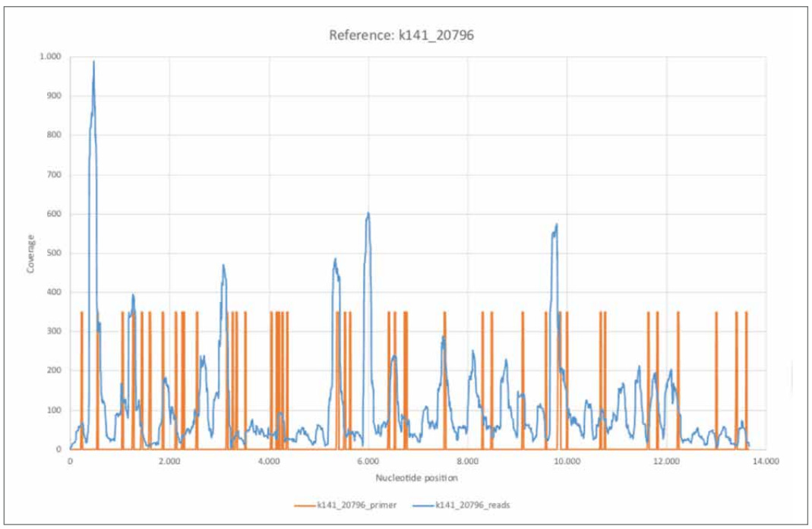
Task: Click x-axis label 6.000
Action: (368, 461)
